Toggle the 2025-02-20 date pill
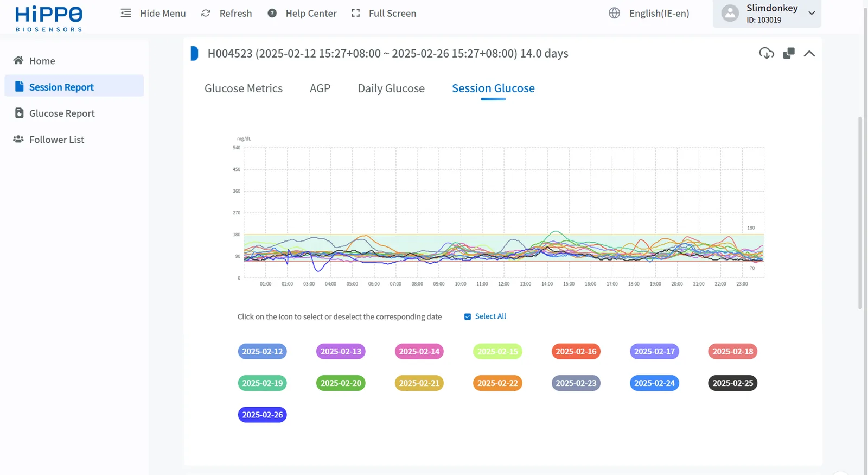868x475 pixels. [341, 383]
